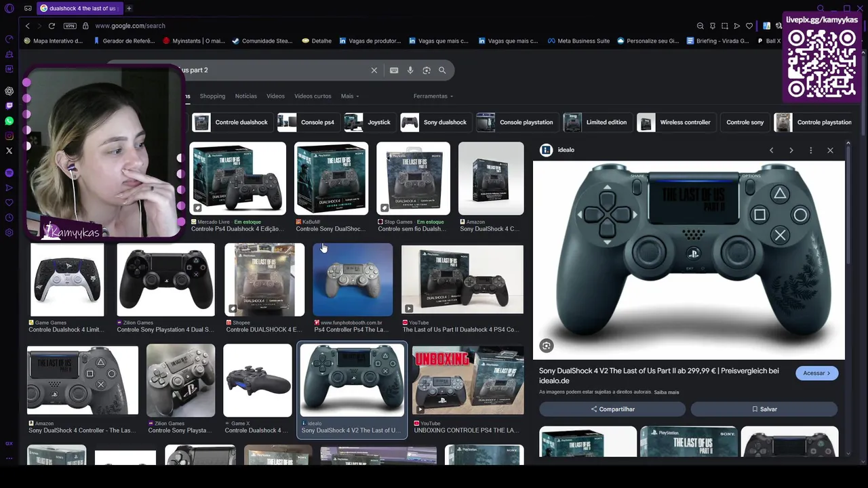This screenshot has height=488, width=868.
Task: Open Comunidade Steam bookmark
Action: 262,41
